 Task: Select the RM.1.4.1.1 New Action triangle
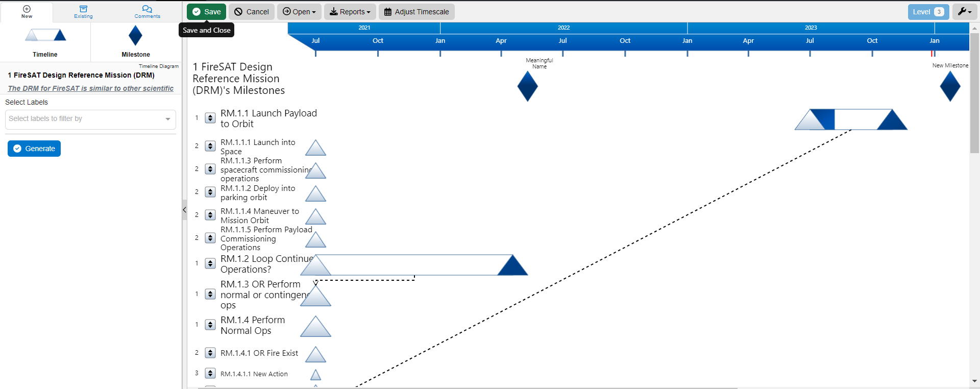point(315,375)
